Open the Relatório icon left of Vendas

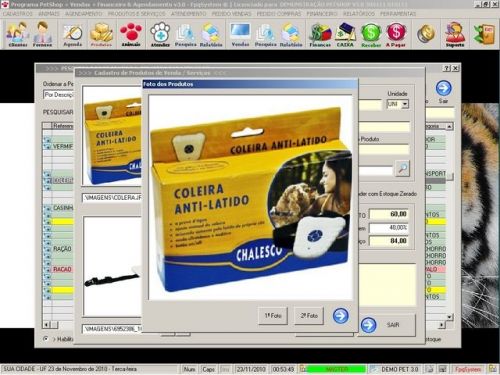click(211, 34)
